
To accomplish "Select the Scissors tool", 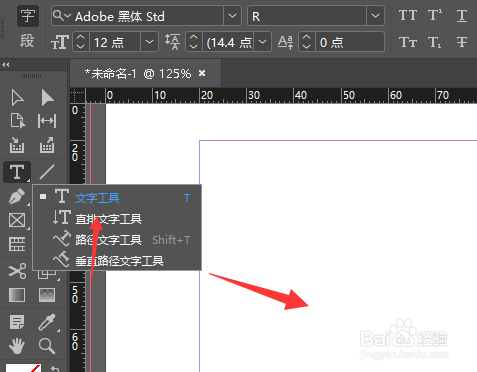I will click(17, 271).
